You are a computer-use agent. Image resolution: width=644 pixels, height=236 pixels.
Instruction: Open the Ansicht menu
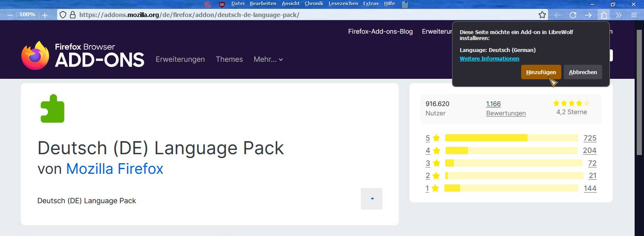click(290, 3)
